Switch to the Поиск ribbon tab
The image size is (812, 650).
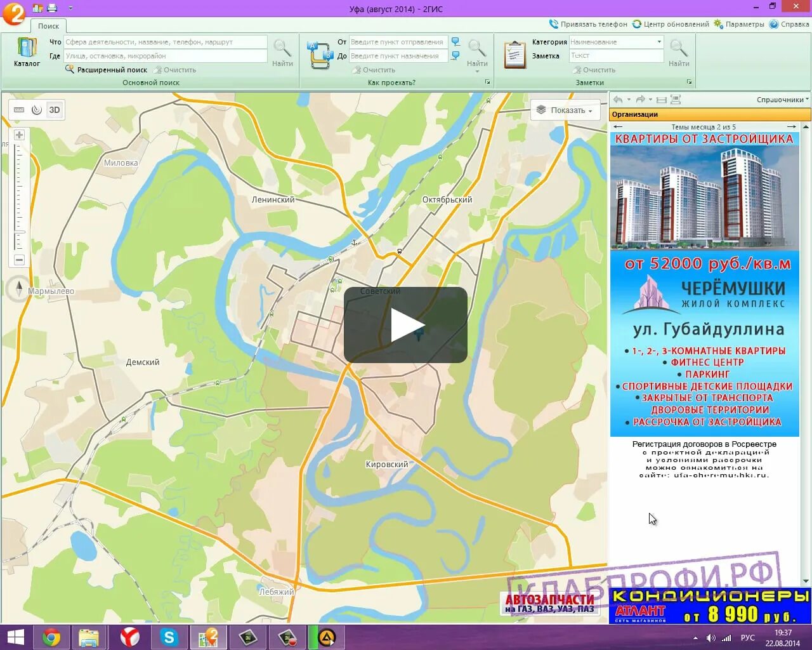(48, 26)
